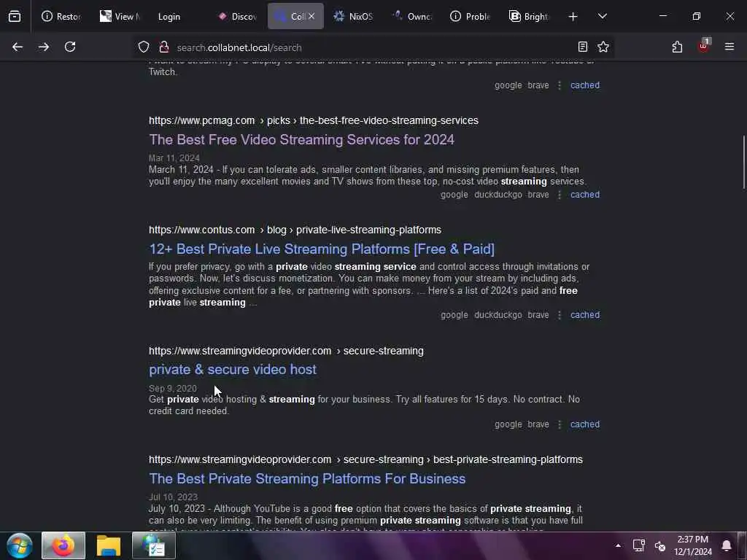Switch to the Login tab
The height and width of the screenshot is (560, 747).
click(x=178, y=17)
